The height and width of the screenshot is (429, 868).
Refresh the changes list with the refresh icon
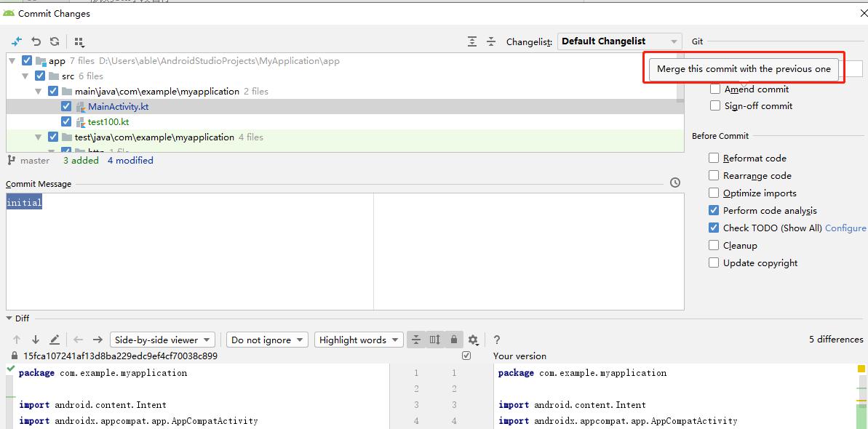coord(54,41)
